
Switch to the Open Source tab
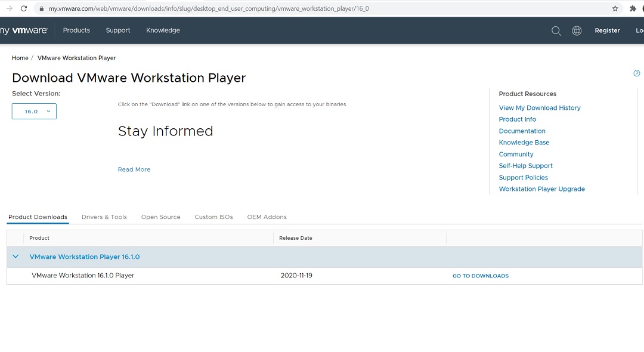160,217
